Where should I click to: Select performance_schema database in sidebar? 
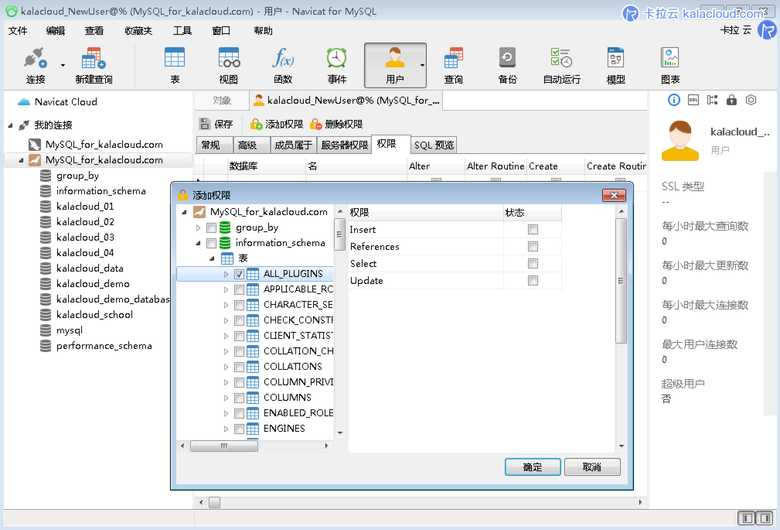103,346
